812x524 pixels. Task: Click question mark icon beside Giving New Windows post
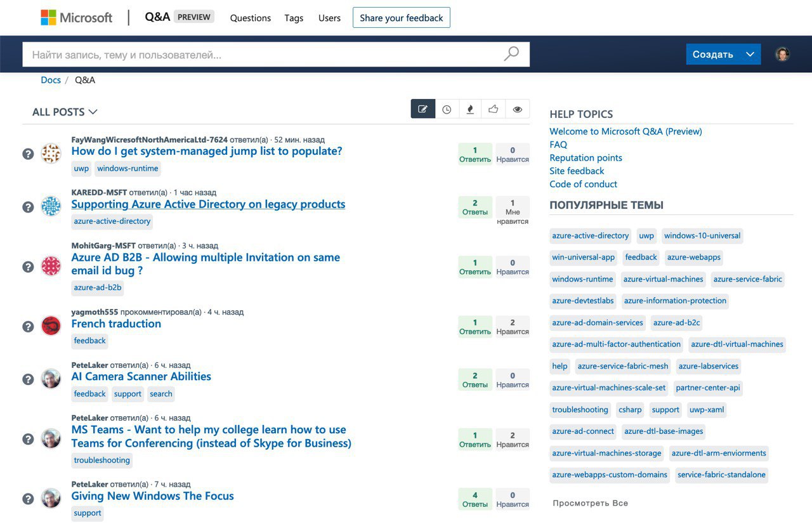coord(28,499)
